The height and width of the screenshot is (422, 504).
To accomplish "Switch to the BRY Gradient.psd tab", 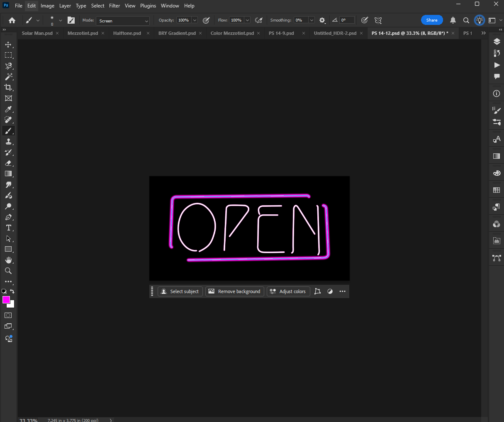I will pos(177,33).
